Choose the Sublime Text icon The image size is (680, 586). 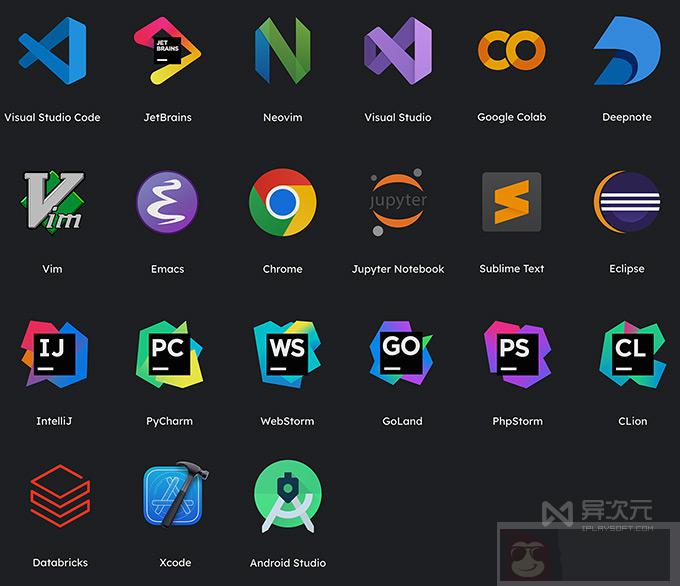[x=512, y=202]
